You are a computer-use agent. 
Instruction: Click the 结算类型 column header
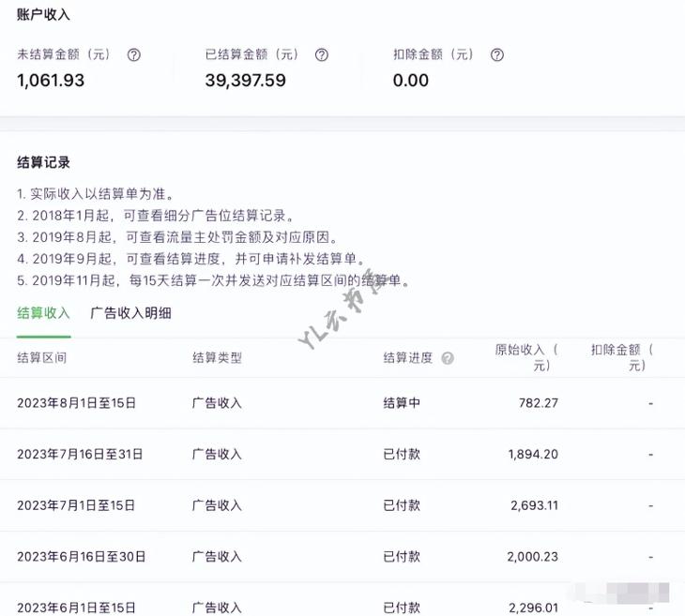click(217, 358)
